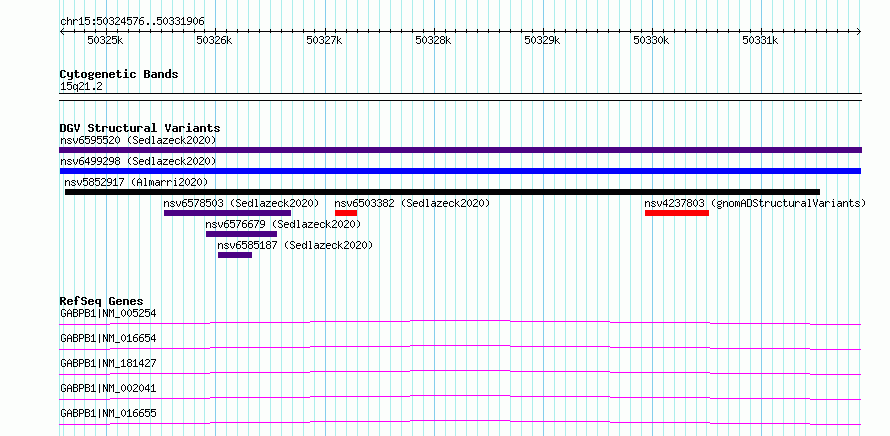The image size is (890, 436).
Task: Open the nsv4237803 gnomADStructuralVariants label
Action: pyautogui.click(x=755, y=203)
